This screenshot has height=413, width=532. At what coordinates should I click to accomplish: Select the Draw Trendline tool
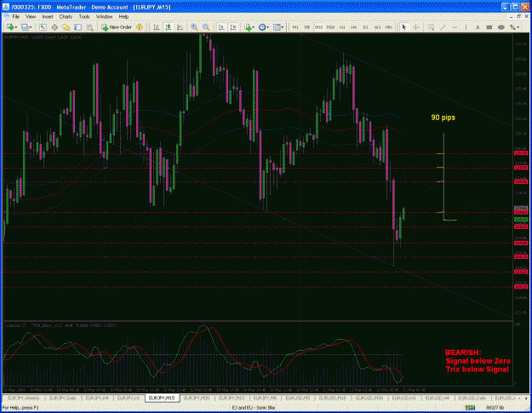point(443,27)
